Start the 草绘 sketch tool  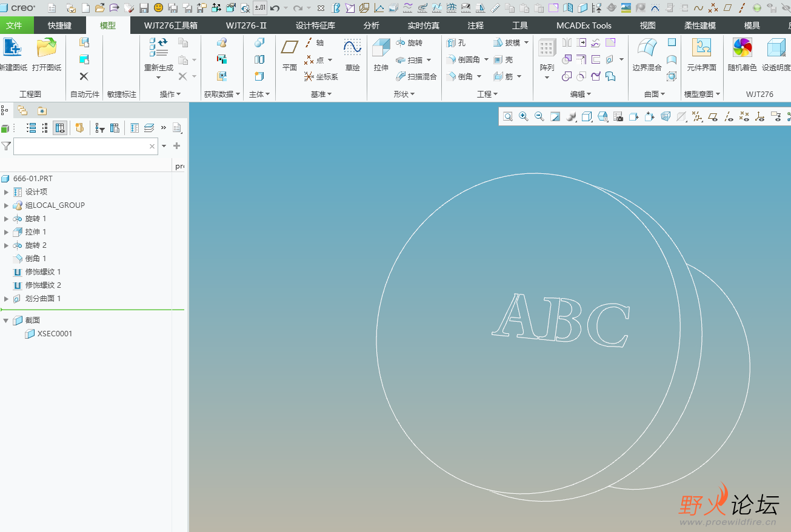tap(352, 55)
